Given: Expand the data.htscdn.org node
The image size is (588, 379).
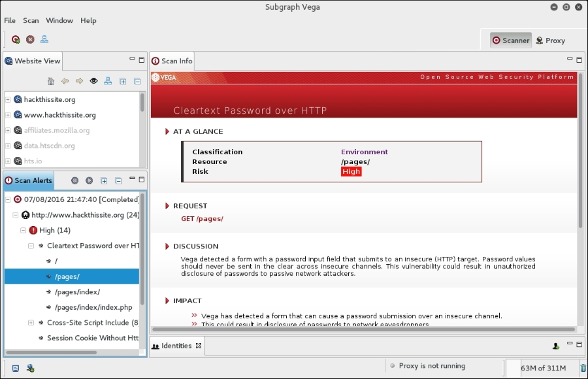Looking at the screenshot, I should pos(8,146).
